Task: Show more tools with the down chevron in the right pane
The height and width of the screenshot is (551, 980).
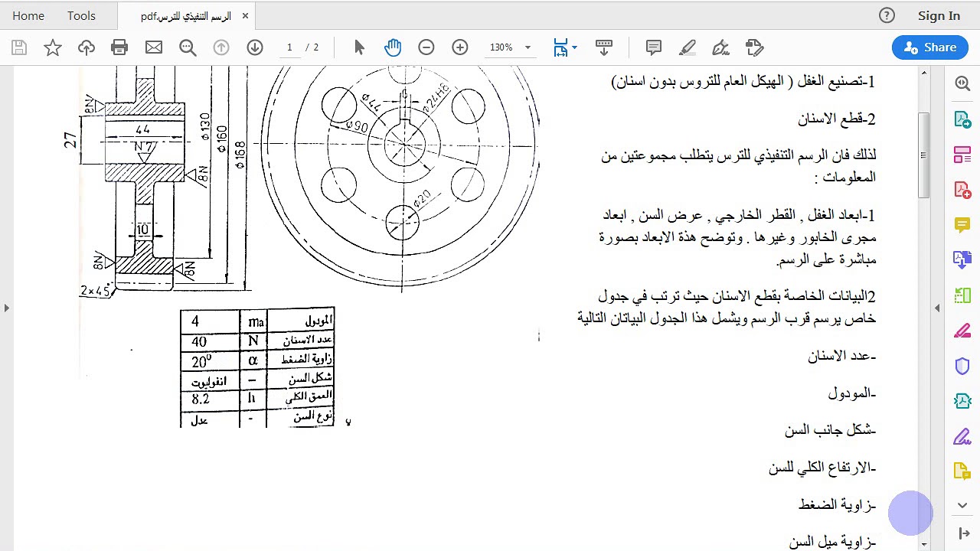Action: tap(962, 505)
